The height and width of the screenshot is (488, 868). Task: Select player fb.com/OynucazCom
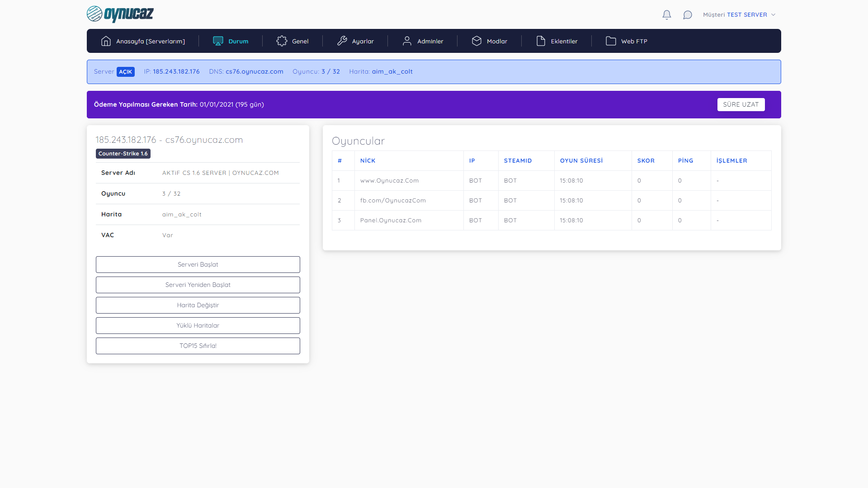[x=393, y=200]
